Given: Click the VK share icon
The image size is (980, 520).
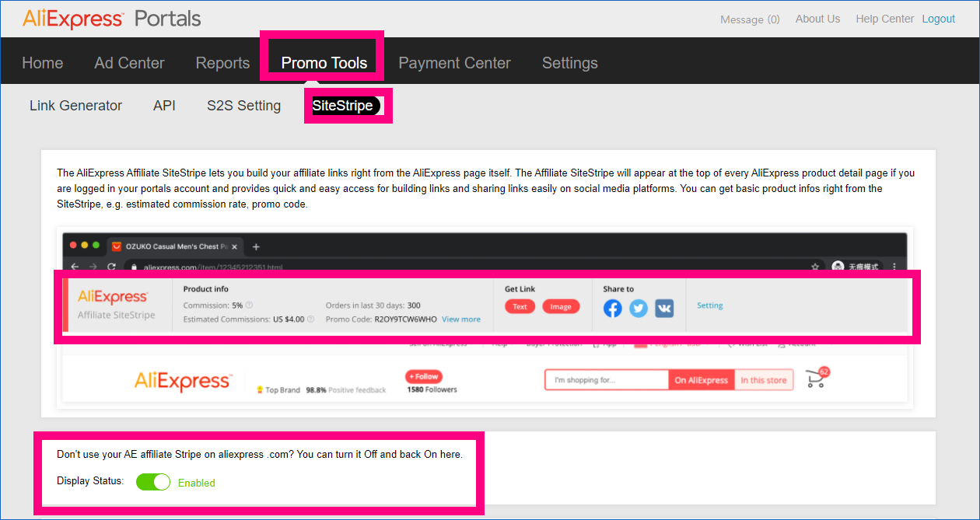Looking at the screenshot, I should point(664,309).
